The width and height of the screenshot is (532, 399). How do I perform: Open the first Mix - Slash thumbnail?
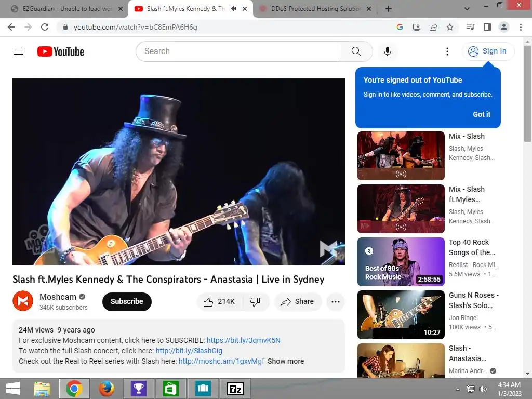401,156
